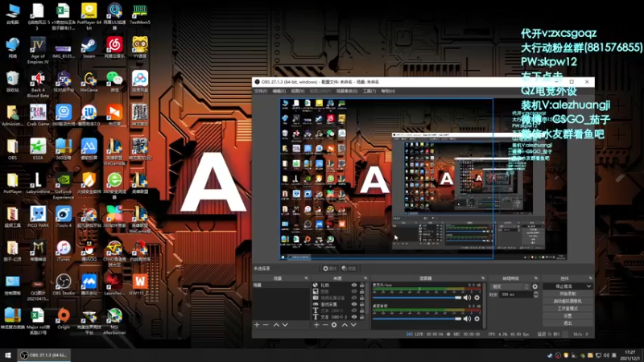Screen dimensions: 644x362
Task: Open OBS 设置 button in controls
Action: [x=568, y=316]
